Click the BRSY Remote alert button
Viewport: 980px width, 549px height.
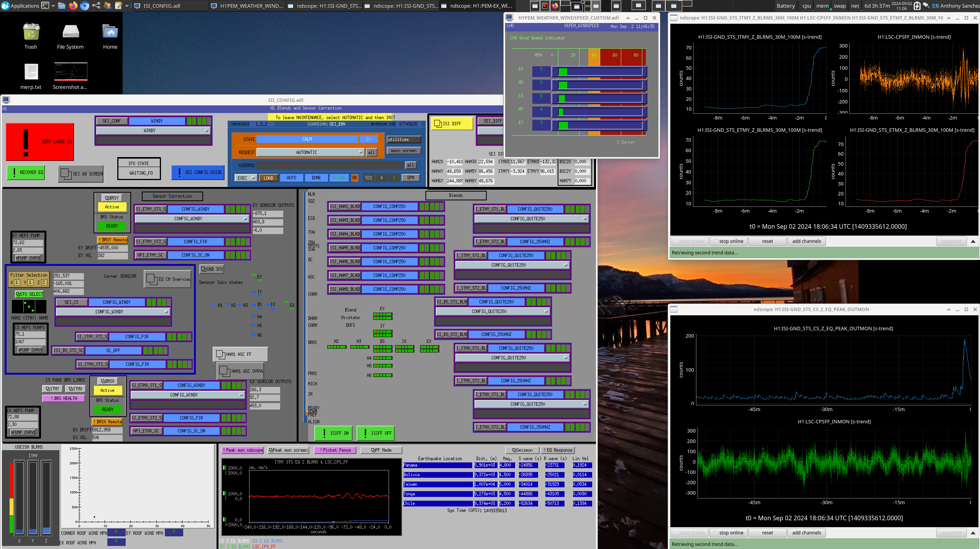click(112, 240)
